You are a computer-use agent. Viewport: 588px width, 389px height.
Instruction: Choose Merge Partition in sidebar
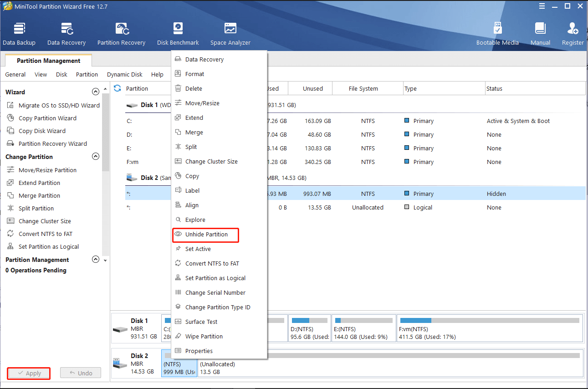(34, 195)
